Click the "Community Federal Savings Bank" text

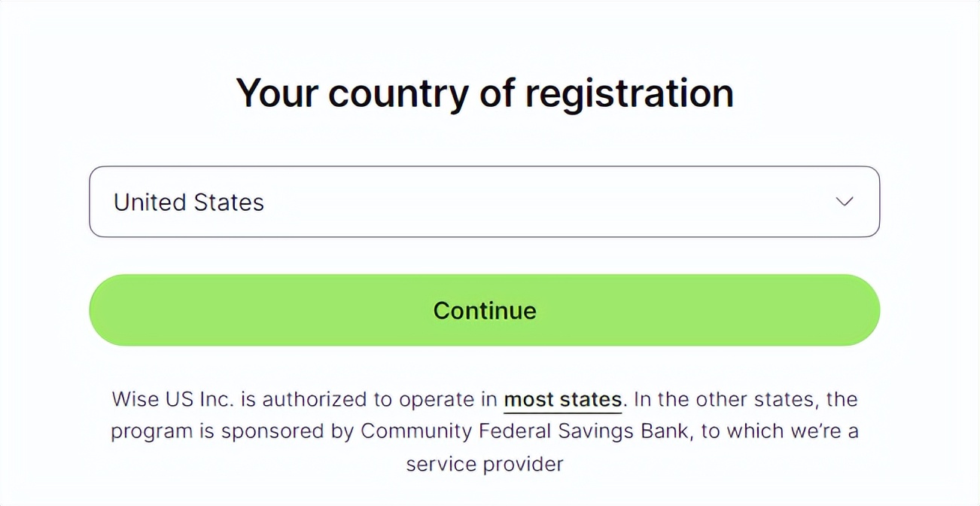(523, 431)
